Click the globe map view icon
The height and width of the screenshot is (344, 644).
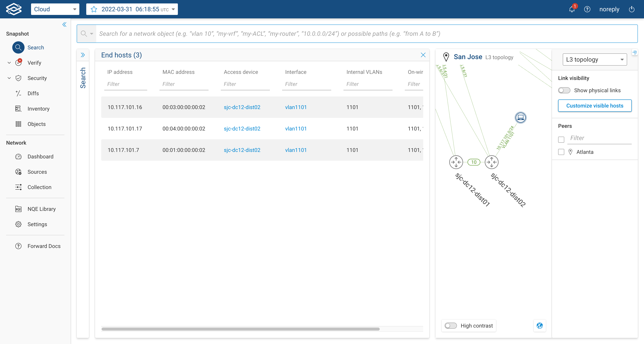click(540, 325)
